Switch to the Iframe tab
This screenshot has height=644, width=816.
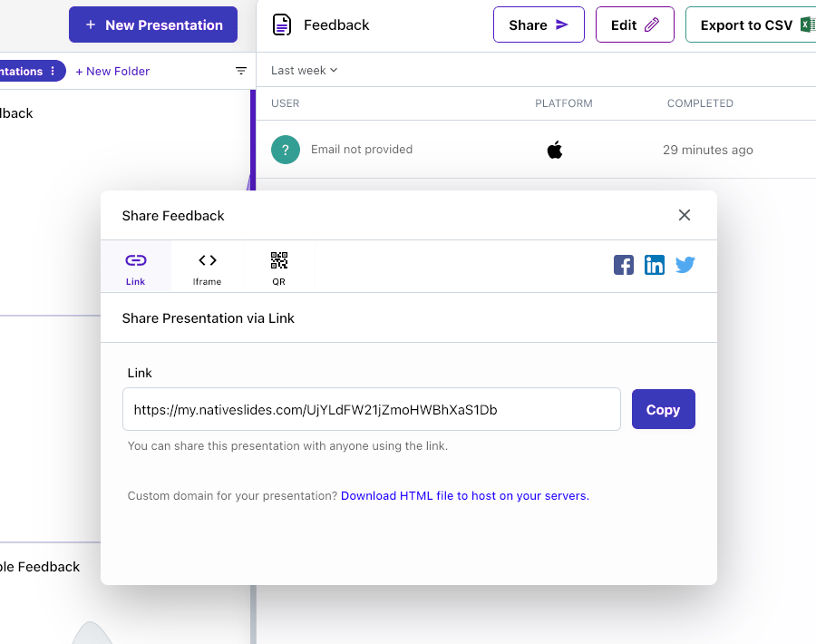[x=208, y=268]
